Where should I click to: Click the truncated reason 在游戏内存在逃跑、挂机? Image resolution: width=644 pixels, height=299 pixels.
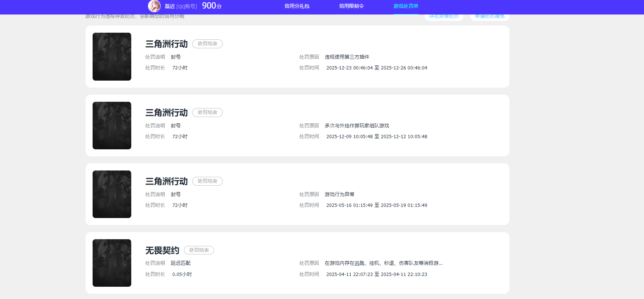coord(383,263)
